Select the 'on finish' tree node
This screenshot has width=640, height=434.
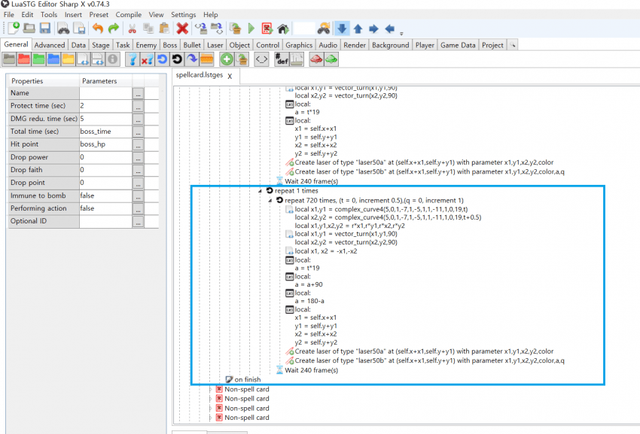(x=246, y=379)
